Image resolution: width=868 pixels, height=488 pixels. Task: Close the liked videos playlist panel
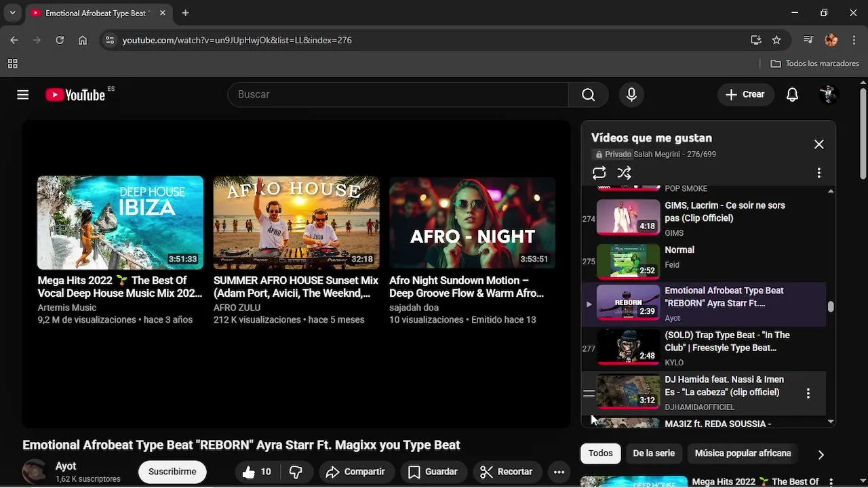point(819,144)
